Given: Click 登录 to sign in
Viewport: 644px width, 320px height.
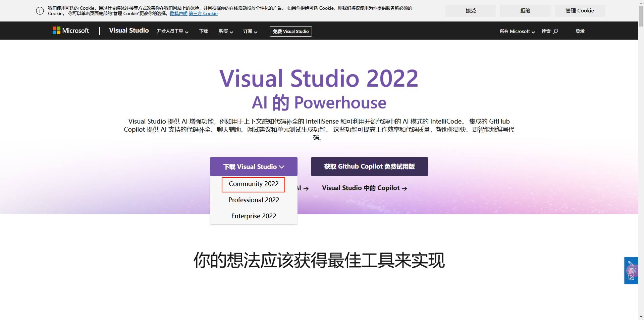Looking at the screenshot, I should click(x=580, y=31).
